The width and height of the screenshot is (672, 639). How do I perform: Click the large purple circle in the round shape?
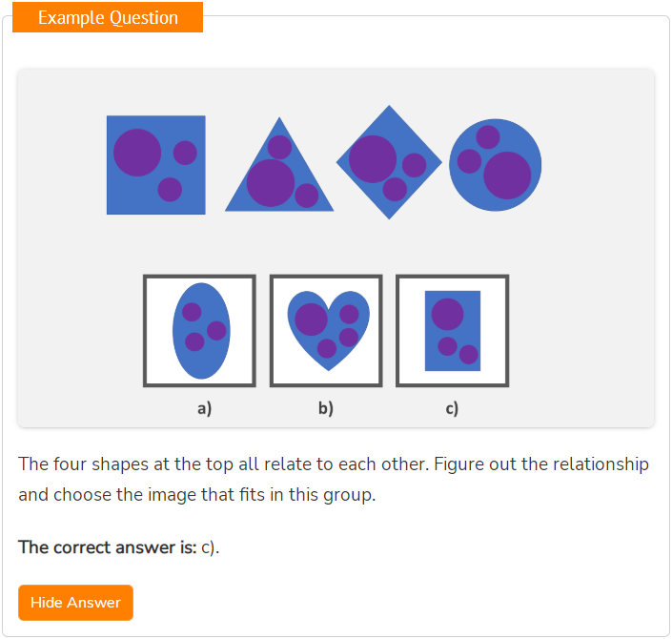(x=507, y=175)
